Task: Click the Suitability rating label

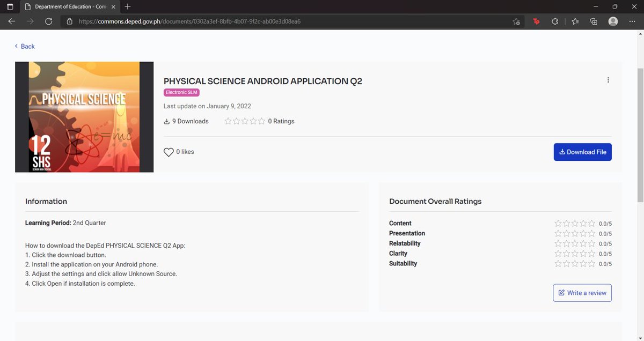Action: point(403,263)
